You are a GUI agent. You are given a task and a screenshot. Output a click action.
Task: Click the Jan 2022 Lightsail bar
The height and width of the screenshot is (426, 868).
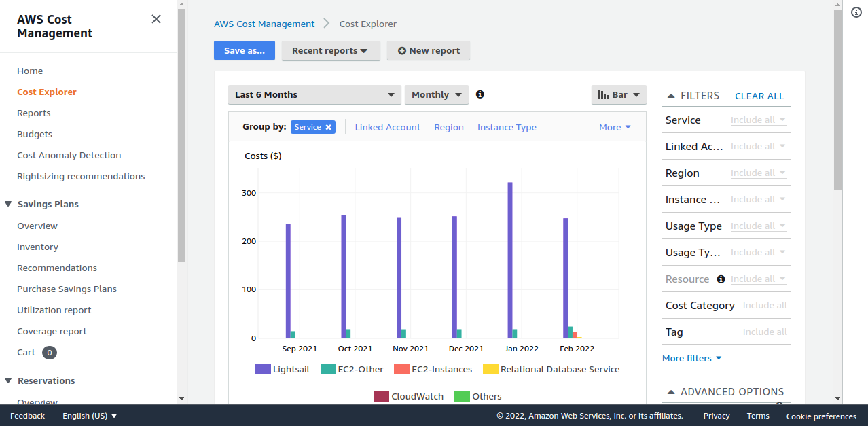510,260
